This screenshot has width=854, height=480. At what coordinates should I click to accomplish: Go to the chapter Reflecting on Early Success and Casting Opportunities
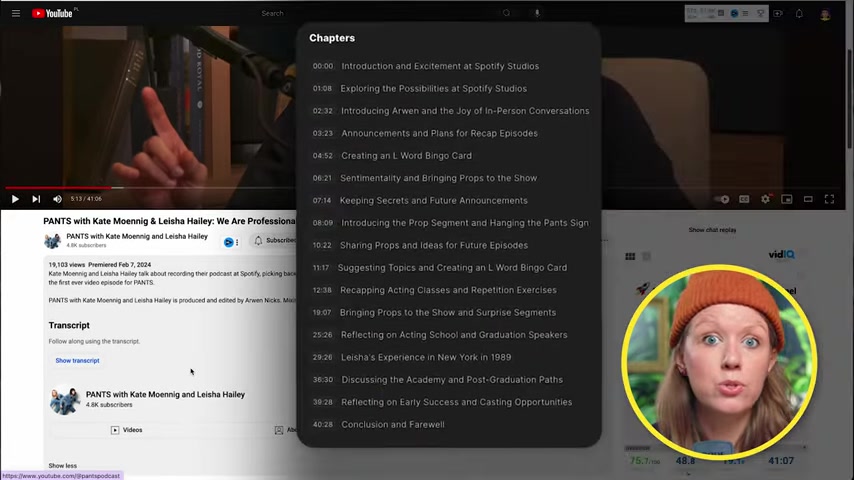click(456, 402)
